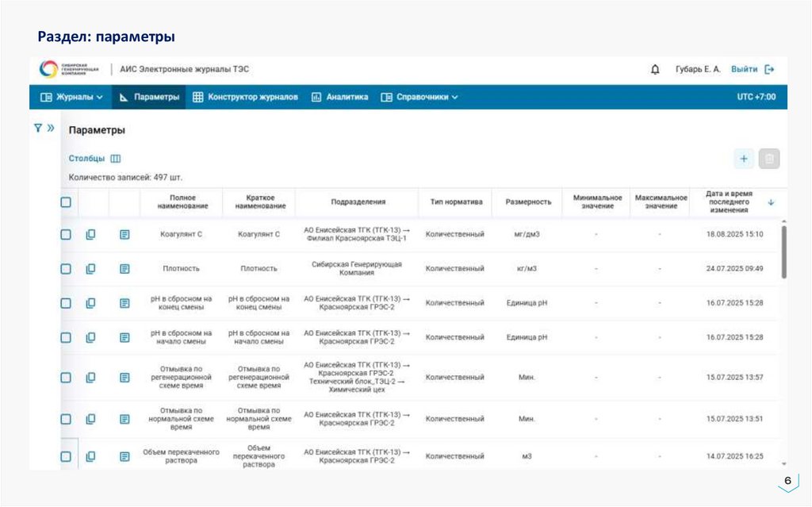Click the Минимальное значение column header
The width and height of the screenshot is (812, 507).
pos(597,202)
